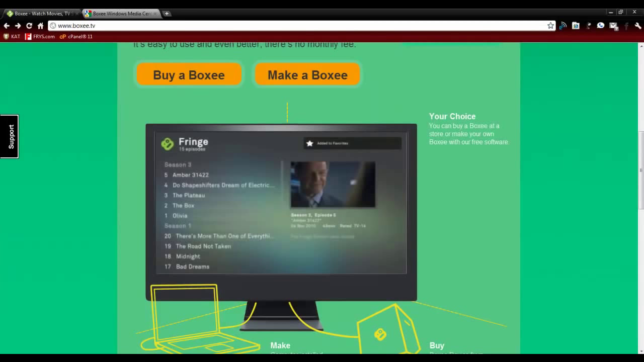Open the Google Voice phone extension
This screenshot has height=362, width=644.
point(601,26)
